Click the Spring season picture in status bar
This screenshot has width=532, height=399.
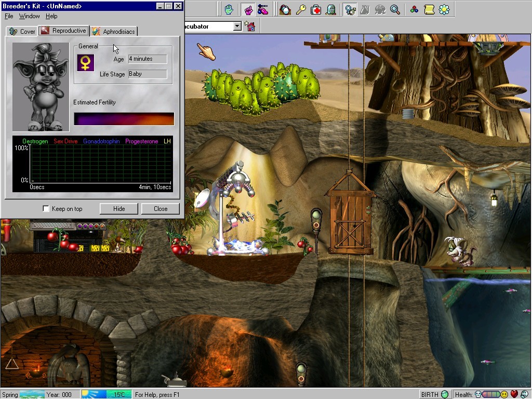click(32, 394)
